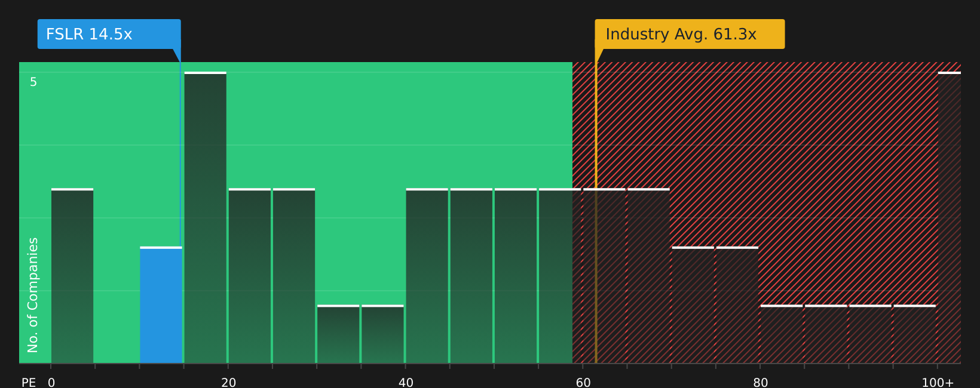Click the bar at PE 0-5

point(72,276)
